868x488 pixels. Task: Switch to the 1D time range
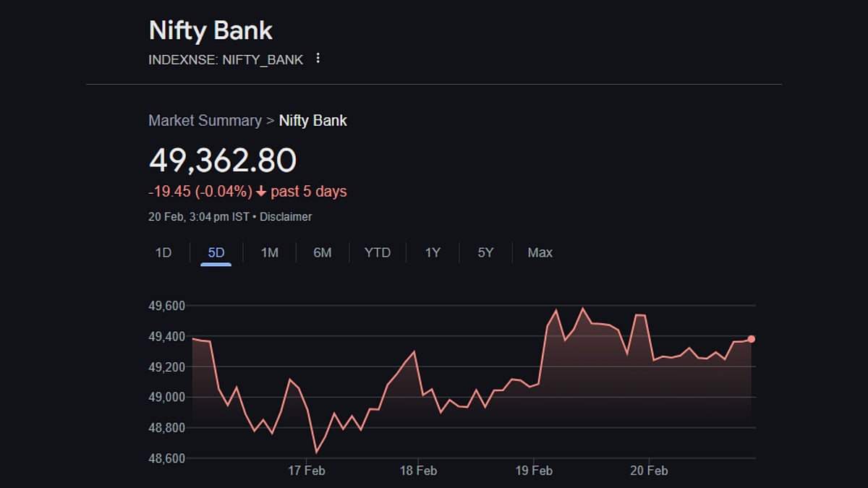click(x=163, y=252)
